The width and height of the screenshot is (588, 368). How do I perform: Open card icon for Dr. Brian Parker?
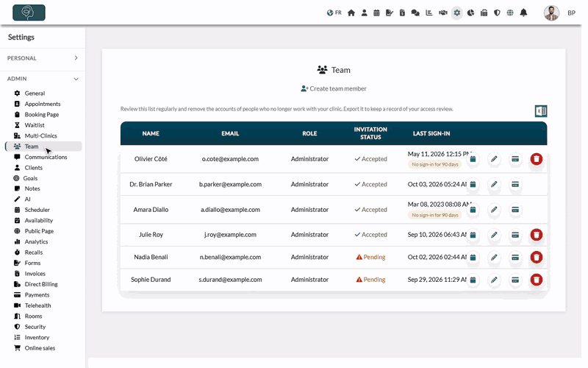515,185
